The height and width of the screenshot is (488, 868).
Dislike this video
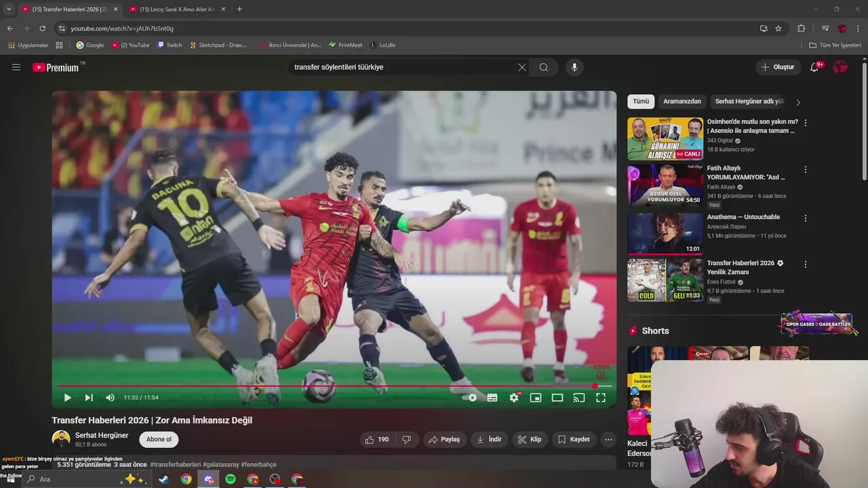click(x=406, y=439)
